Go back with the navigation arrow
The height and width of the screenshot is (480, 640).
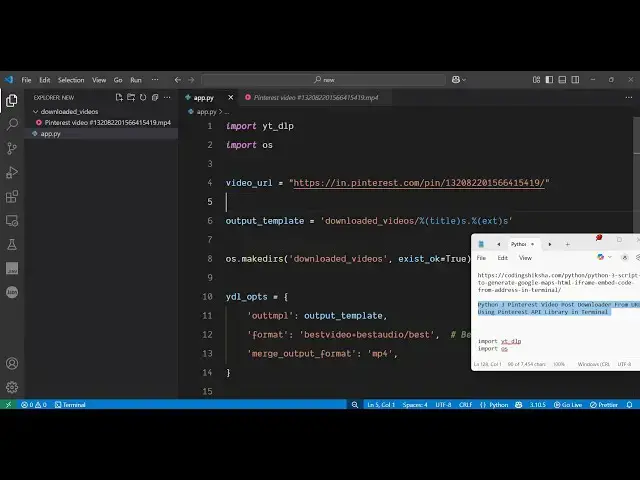pos(178,80)
